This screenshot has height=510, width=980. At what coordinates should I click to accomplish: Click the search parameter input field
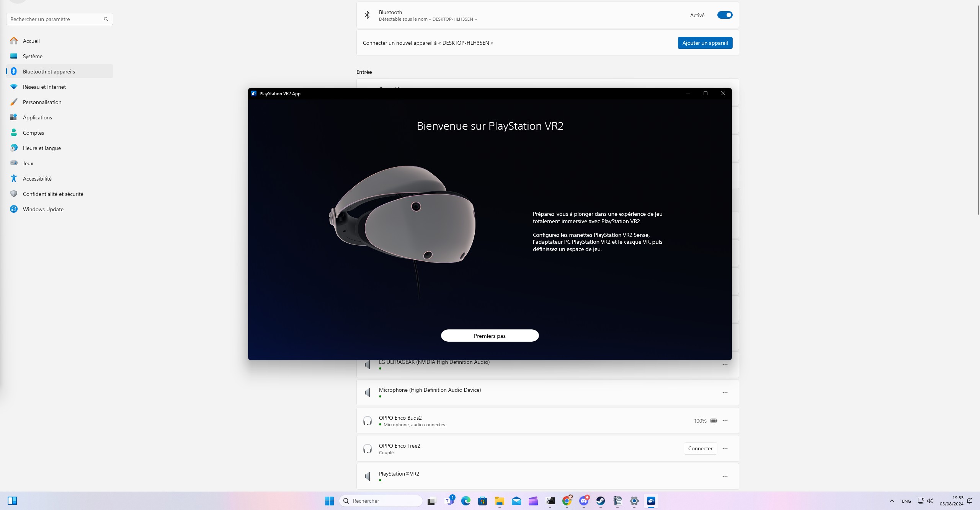coord(58,19)
